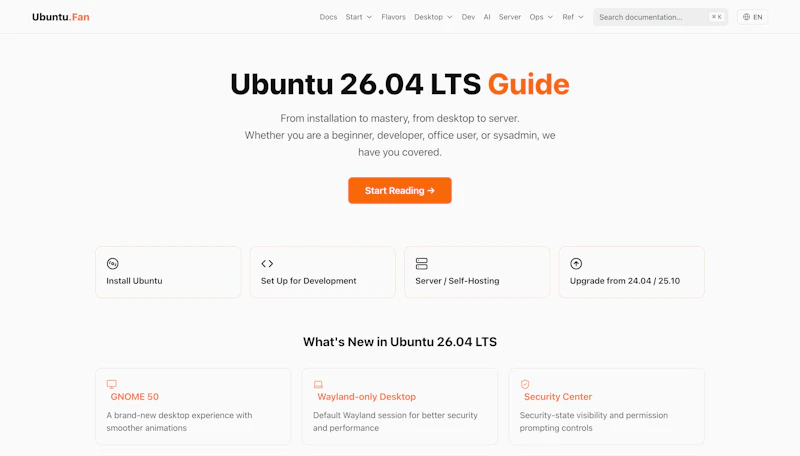Image resolution: width=800 pixels, height=456 pixels.
Task: Expand the Start dropdown menu
Action: [x=359, y=17]
